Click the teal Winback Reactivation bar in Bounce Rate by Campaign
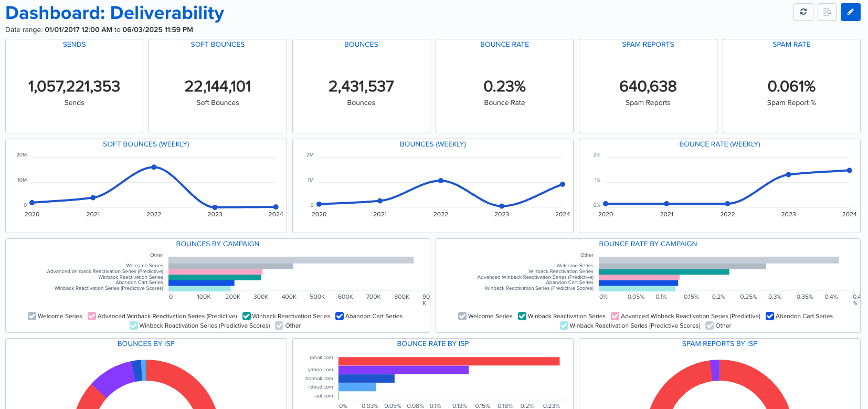 664,271
